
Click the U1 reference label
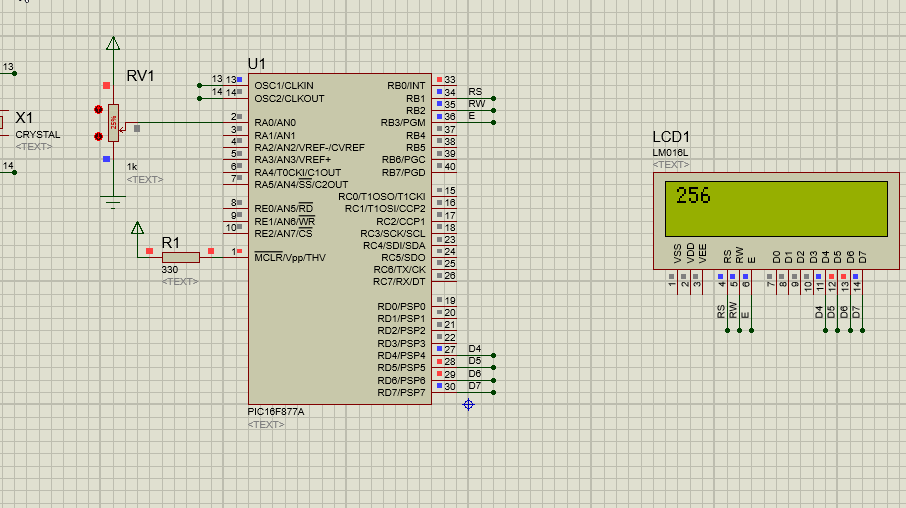257,64
